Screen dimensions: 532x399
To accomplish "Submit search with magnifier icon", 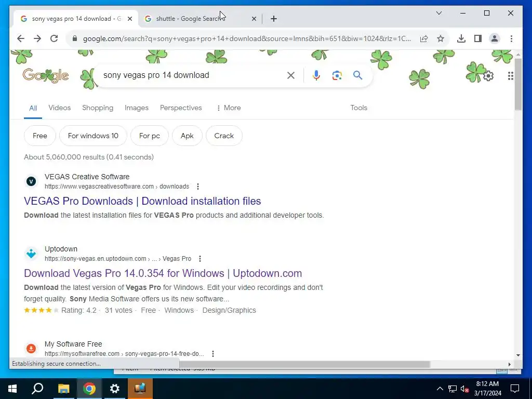I will tap(357, 75).
